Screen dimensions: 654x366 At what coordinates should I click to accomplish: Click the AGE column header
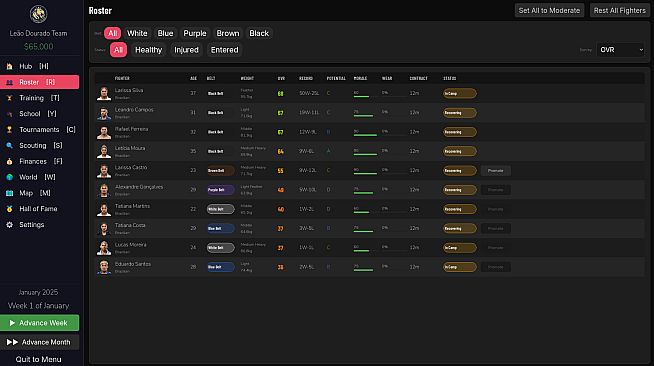(x=194, y=78)
